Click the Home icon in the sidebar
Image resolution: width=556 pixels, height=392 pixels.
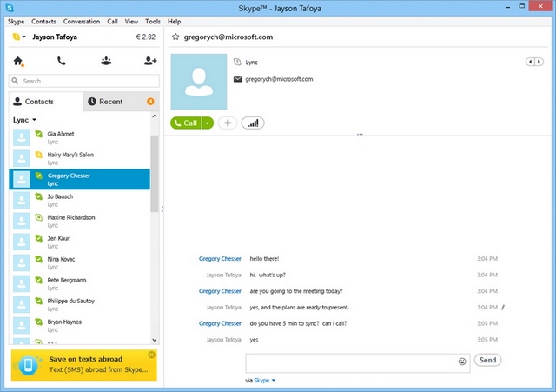point(19,61)
